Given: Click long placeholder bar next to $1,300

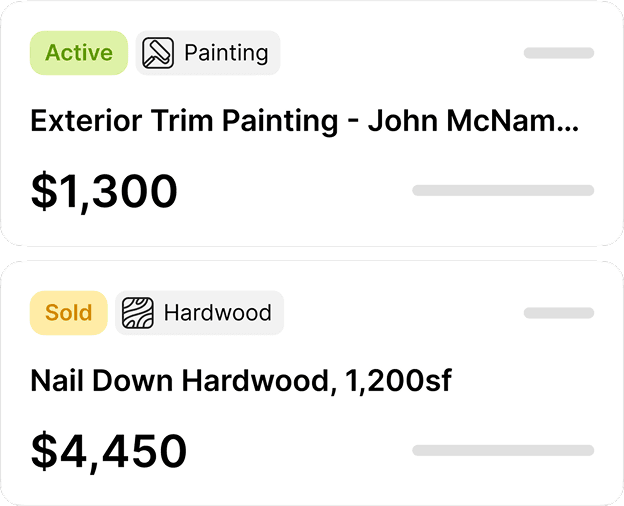Looking at the screenshot, I should tap(503, 190).
